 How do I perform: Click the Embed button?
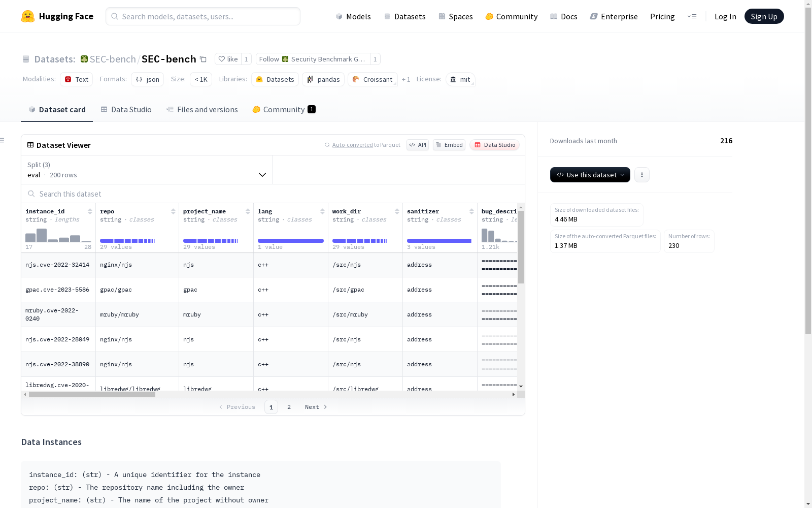tap(449, 145)
